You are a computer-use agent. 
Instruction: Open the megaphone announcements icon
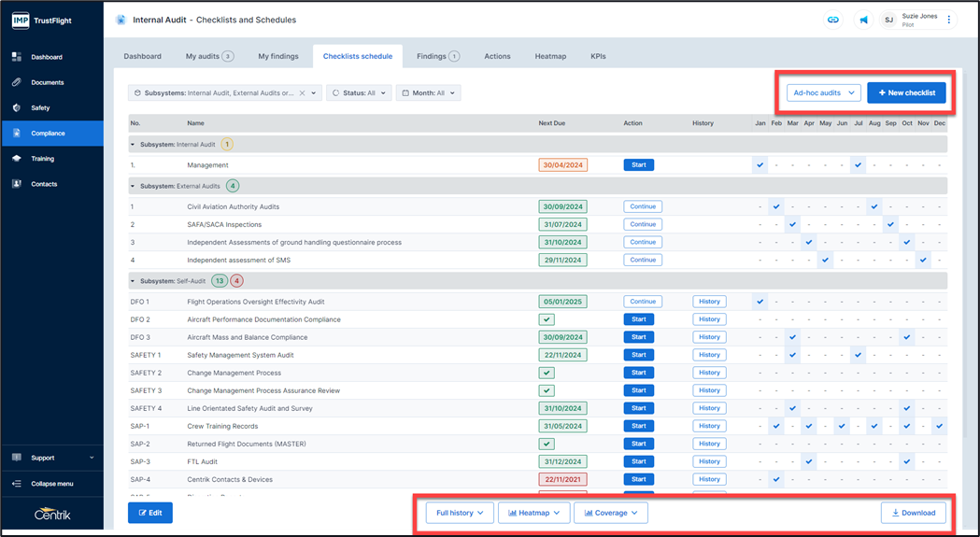pyautogui.click(x=862, y=20)
